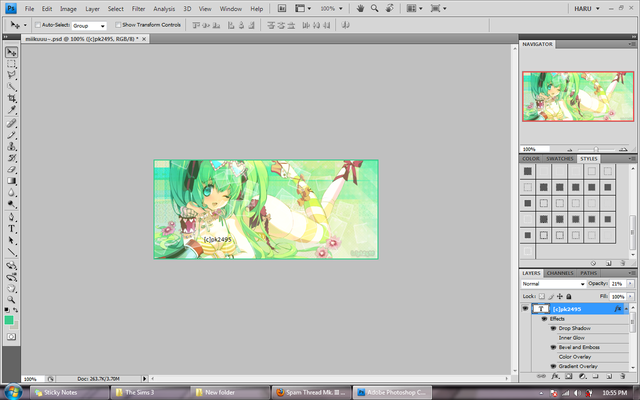This screenshot has width=640, height=400.
Task: Toggle Quick Mask mode
Action: 11,337
